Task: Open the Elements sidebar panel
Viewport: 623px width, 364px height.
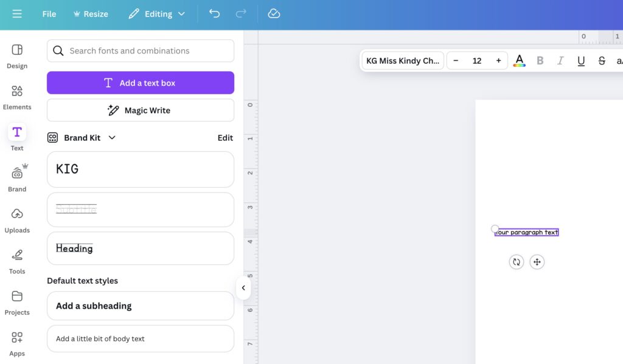Action: point(17,97)
